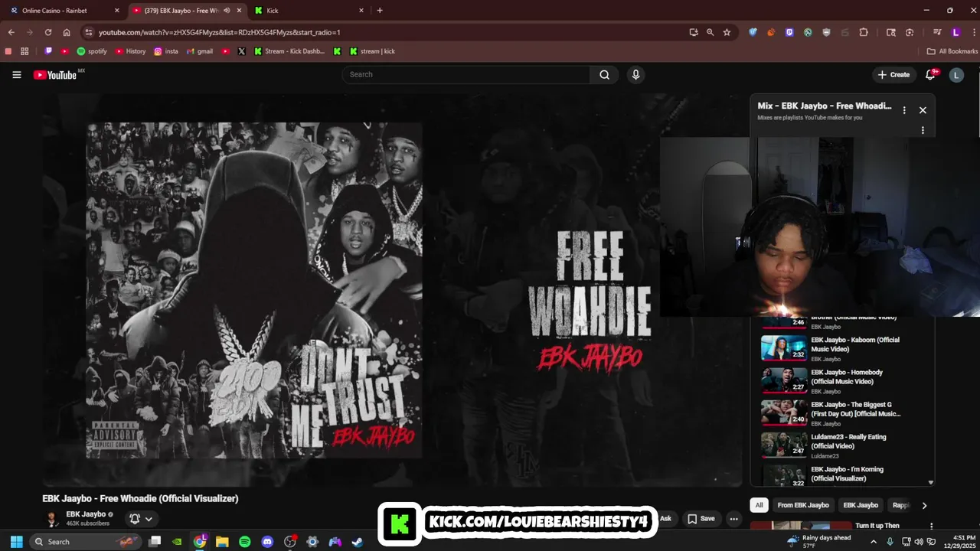Open the EBK Jaaybo channel name link
980x551 pixels.
click(86, 514)
